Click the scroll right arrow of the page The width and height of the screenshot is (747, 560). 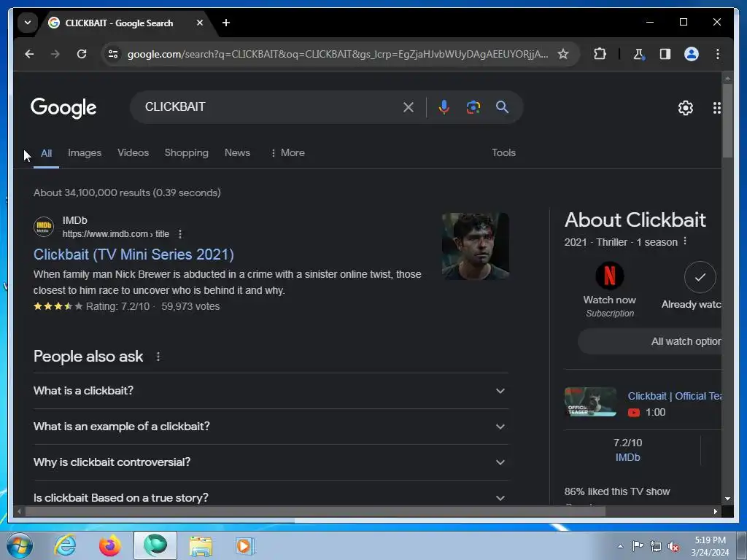tap(715, 511)
